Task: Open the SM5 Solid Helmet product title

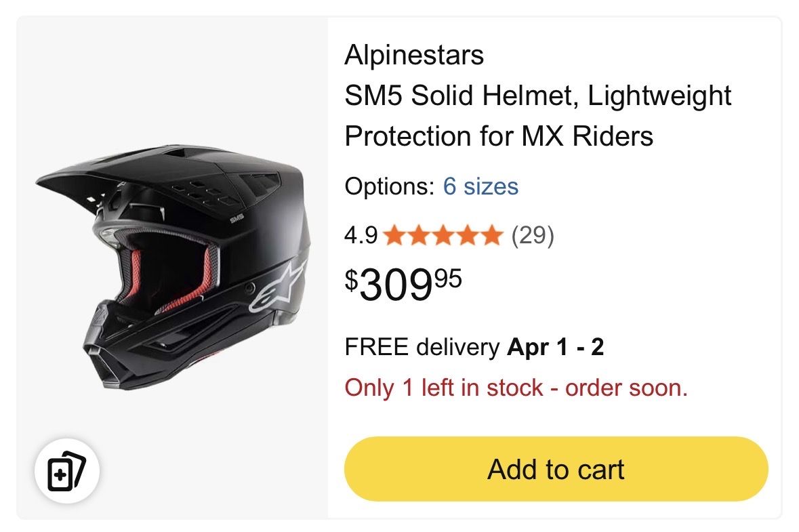Action: point(537,116)
